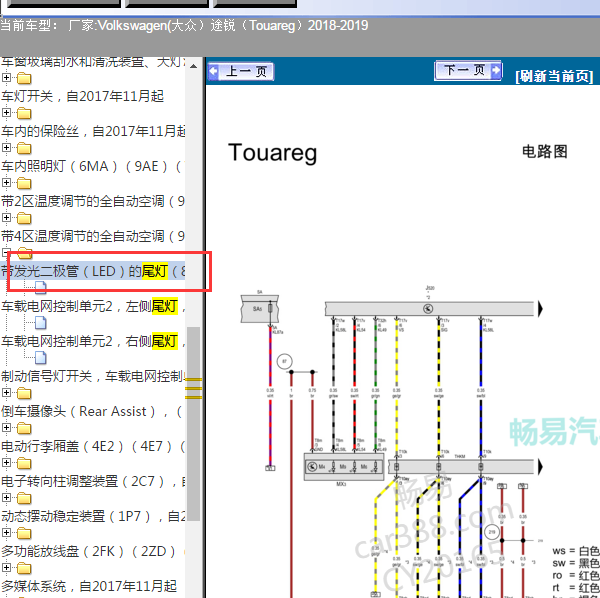Click document icon above 左侧尾灯 row
This screenshot has width=600, height=598.
41,288
